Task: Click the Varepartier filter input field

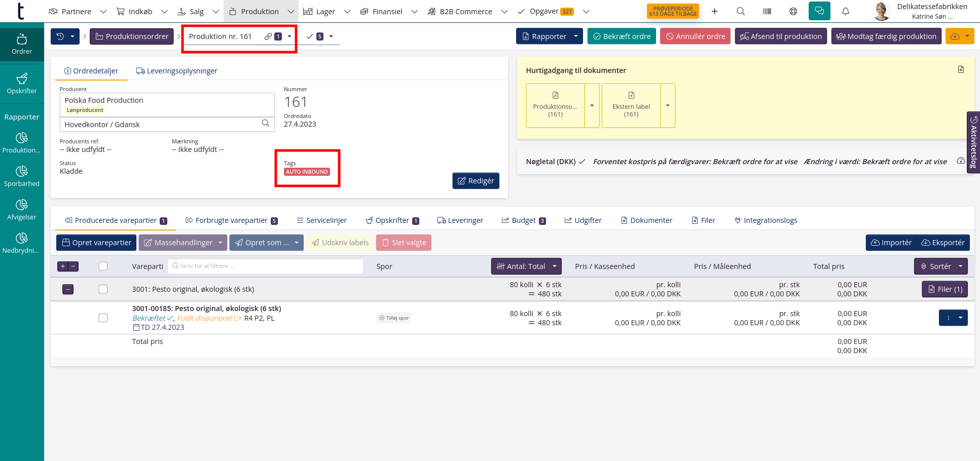Action: [x=265, y=266]
